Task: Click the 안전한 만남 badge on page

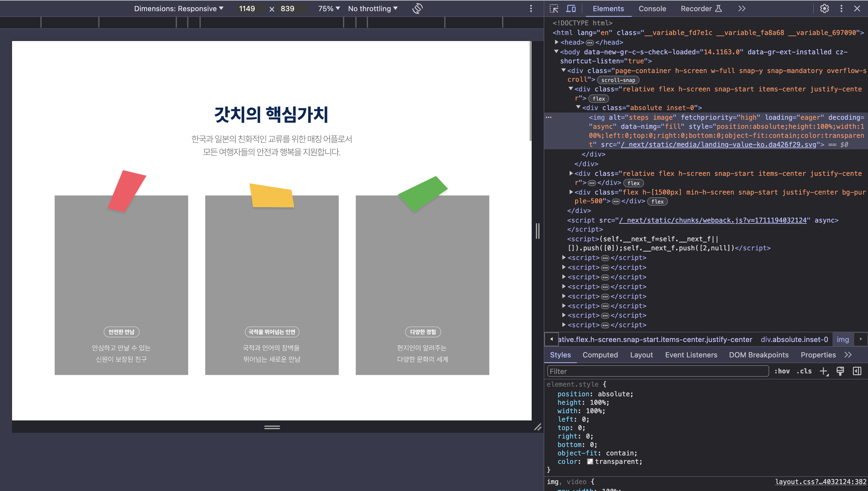Action: tap(121, 332)
